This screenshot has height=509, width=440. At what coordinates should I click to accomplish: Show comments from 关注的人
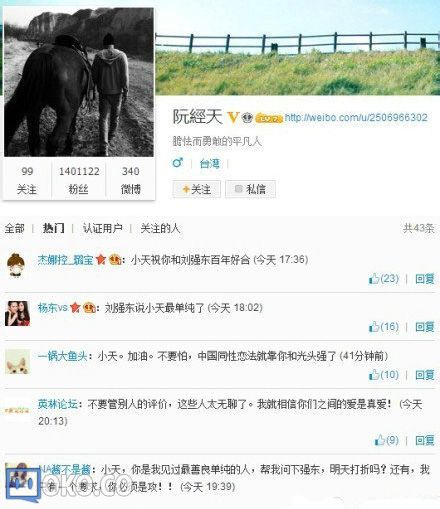160,228
